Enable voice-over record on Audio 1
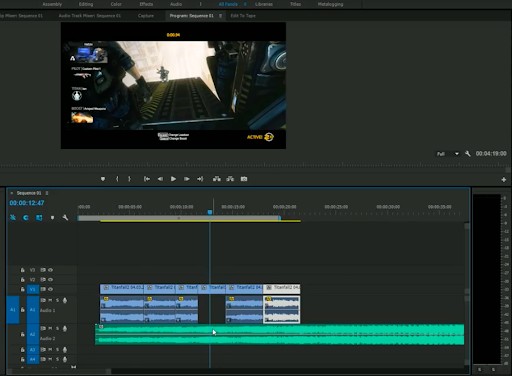Image resolution: width=512 pixels, height=376 pixels. click(65, 300)
